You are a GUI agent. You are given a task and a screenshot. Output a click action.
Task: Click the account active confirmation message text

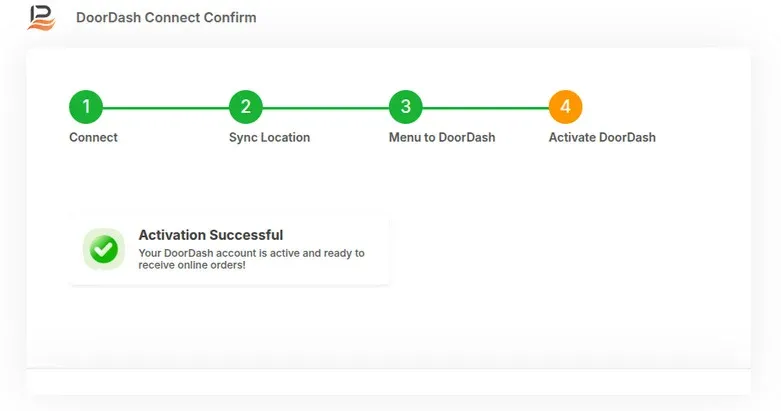point(252,259)
